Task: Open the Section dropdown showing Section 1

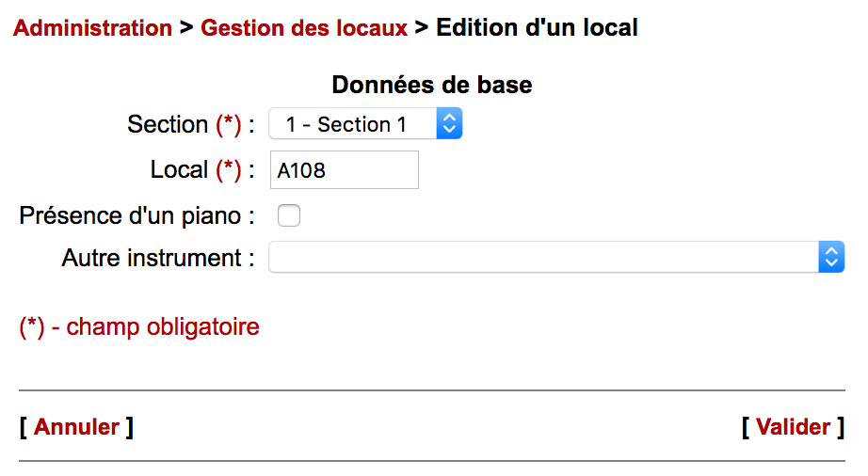Action: point(353,124)
